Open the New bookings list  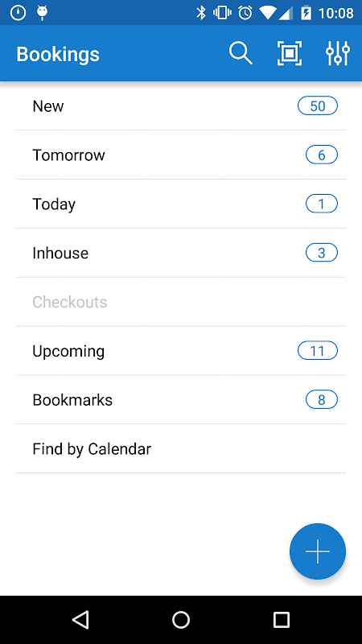pyautogui.click(x=181, y=106)
